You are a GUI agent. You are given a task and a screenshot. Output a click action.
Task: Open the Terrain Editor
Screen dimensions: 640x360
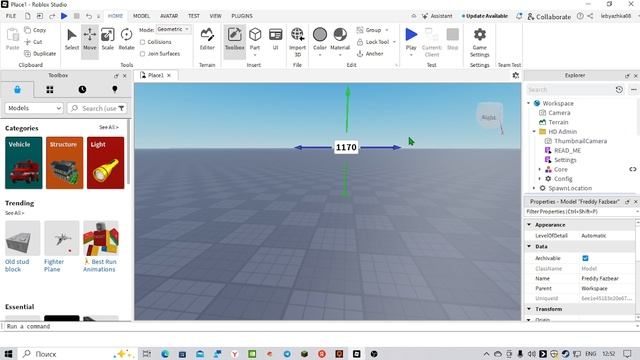click(x=207, y=39)
